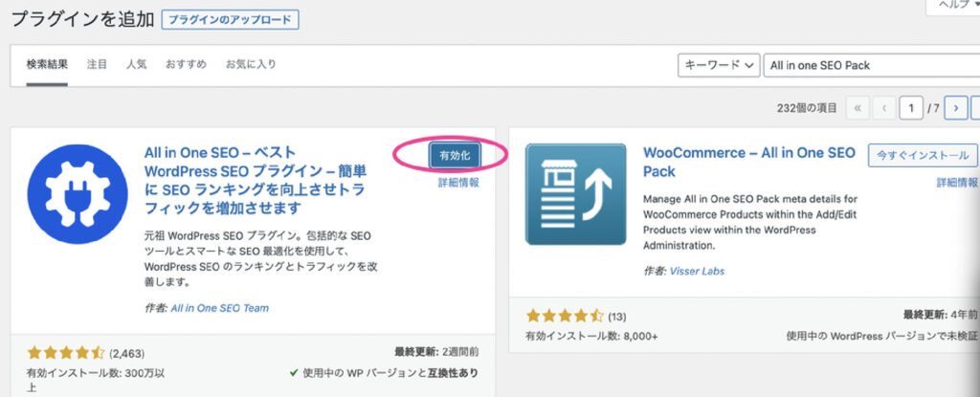Screen dimensions: 980x397
Task: Click the compatibility checkmark for WP version
Action: (x=294, y=373)
